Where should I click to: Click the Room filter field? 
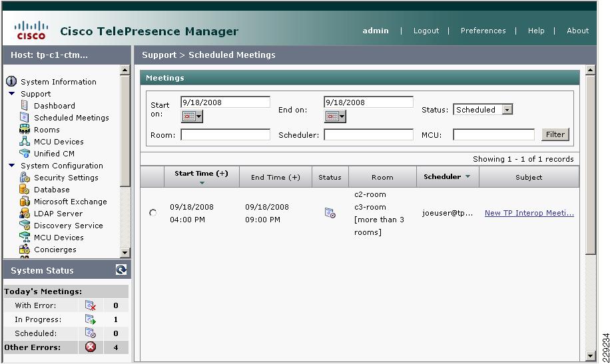(x=225, y=134)
